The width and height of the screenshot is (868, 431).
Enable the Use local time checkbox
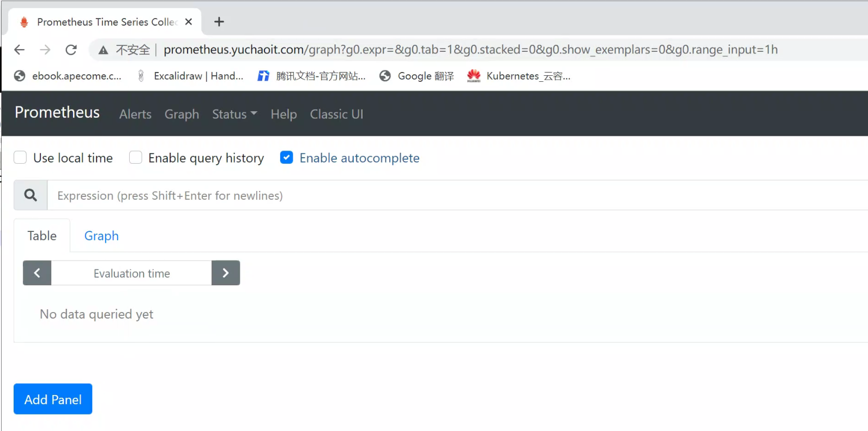(20, 158)
